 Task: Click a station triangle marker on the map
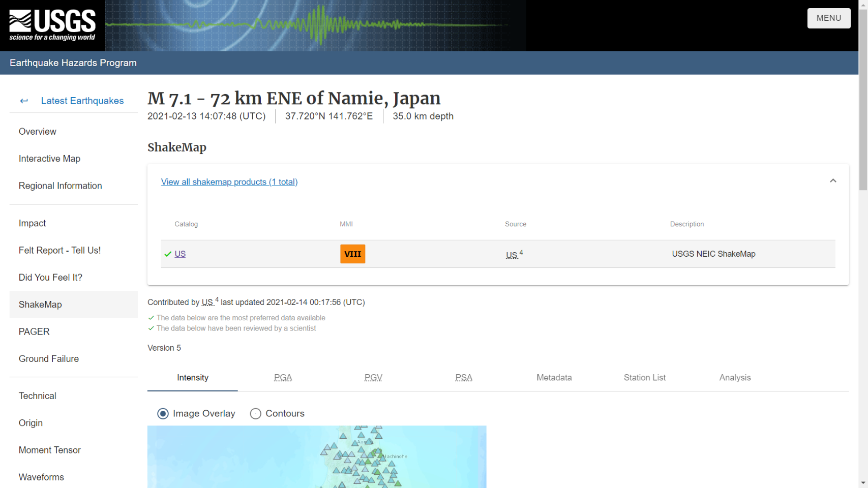(x=343, y=436)
